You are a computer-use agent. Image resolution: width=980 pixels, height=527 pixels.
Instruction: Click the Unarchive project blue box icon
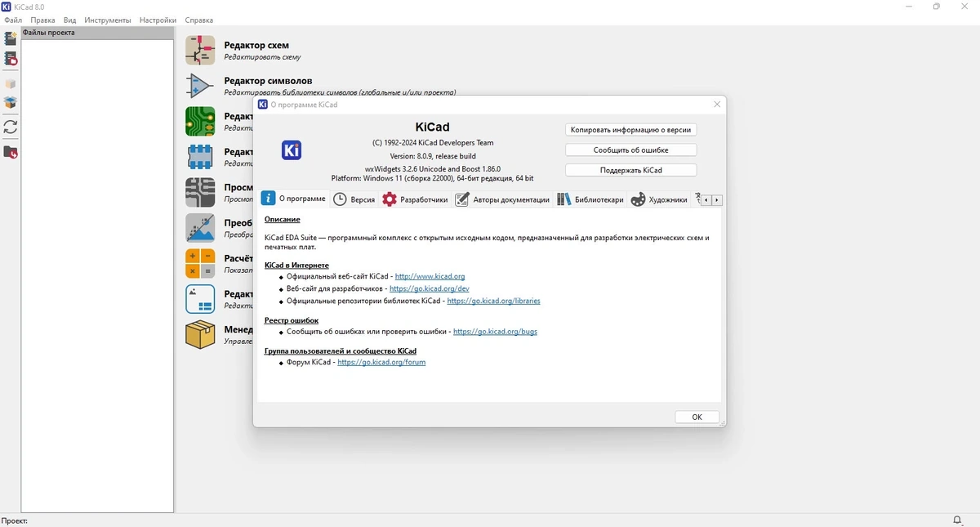10,103
